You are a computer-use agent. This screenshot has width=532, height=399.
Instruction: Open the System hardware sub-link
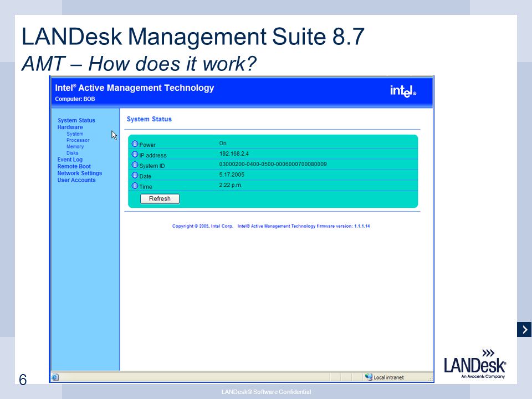tap(75, 134)
